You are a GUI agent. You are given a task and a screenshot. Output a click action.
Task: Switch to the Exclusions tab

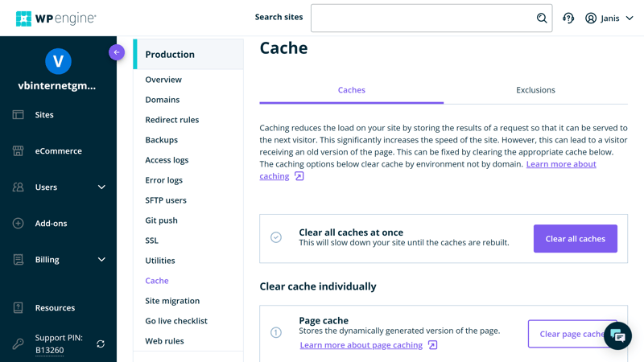pyautogui.click(x=535, y=90)
